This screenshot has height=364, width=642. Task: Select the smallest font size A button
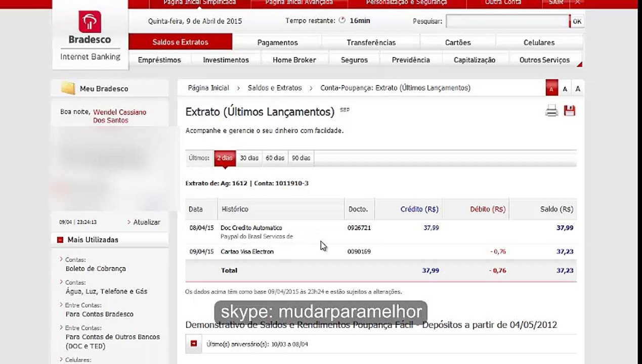(x=551, y=88)
